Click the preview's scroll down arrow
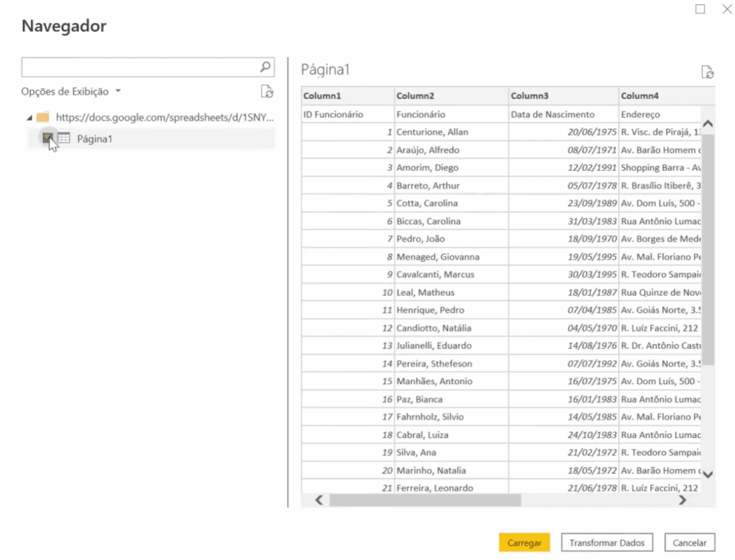The image size is (735, 560). click(708, 474)
